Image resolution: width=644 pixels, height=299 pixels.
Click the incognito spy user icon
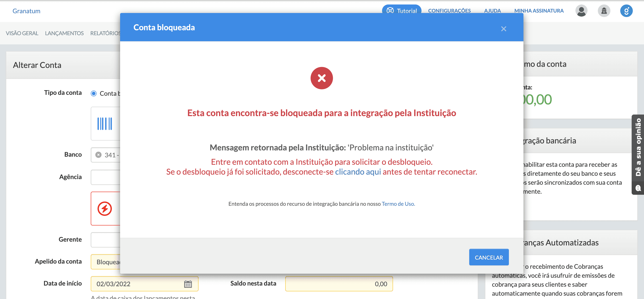click(x=604, y=11)
